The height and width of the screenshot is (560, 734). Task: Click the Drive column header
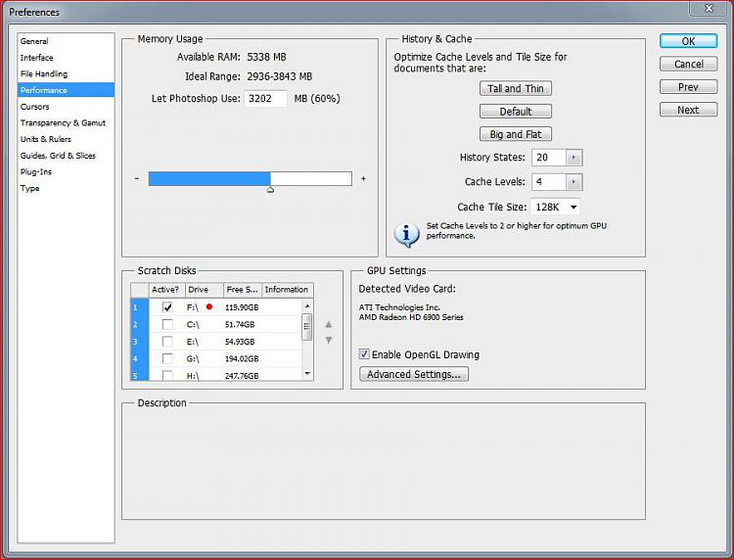205,290
